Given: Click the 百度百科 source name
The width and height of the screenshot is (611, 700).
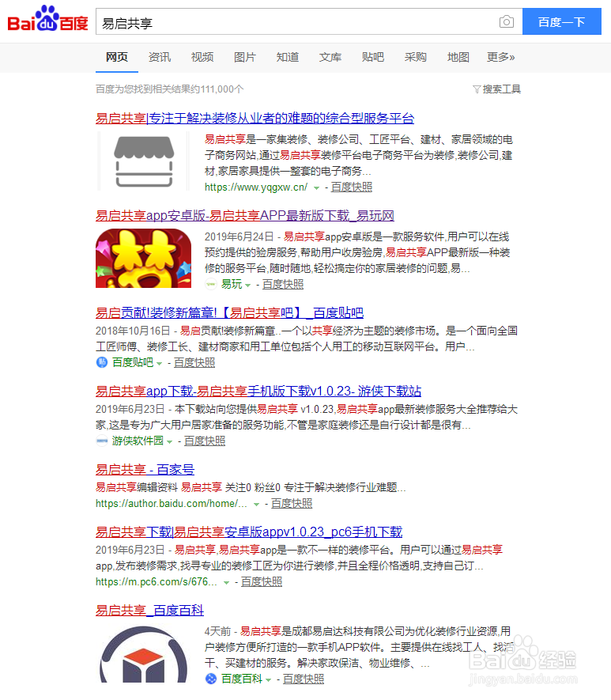Looking at the screenshot, I should (242, 679).
